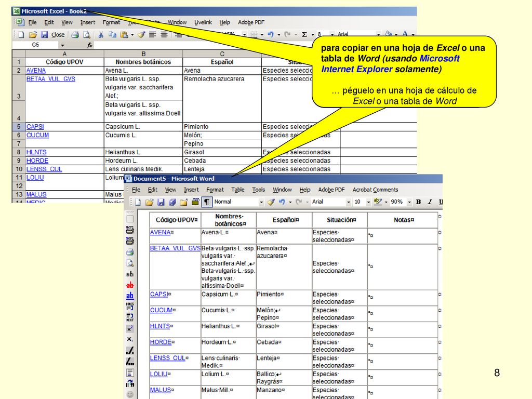
Task: Click the New workbook icon in Excel
Action: [x=21, y=35]
